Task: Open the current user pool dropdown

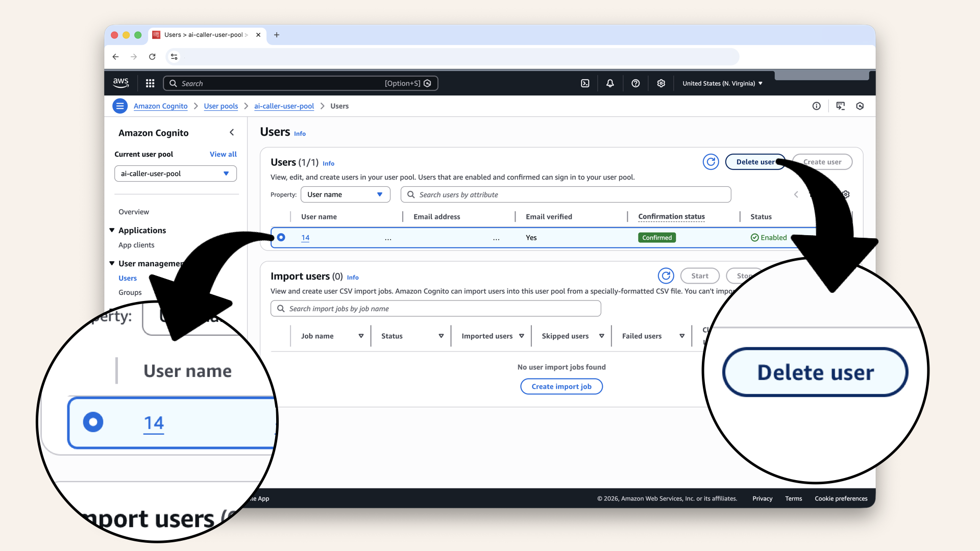Action: point(175,173)
